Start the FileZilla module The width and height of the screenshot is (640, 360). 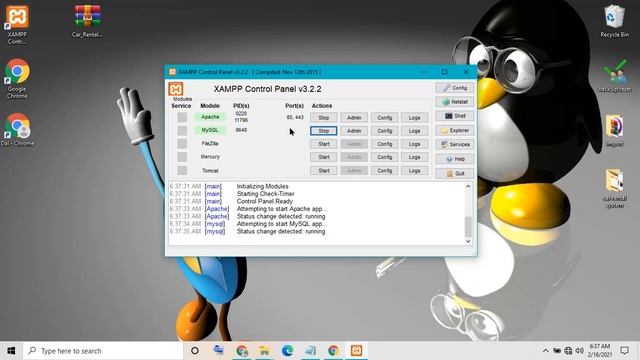324,144
